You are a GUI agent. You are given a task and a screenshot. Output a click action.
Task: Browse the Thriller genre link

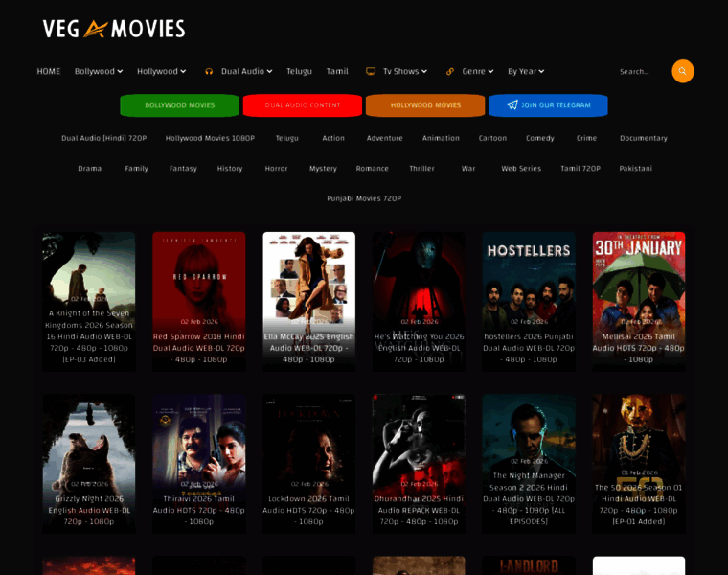point(421,168)
